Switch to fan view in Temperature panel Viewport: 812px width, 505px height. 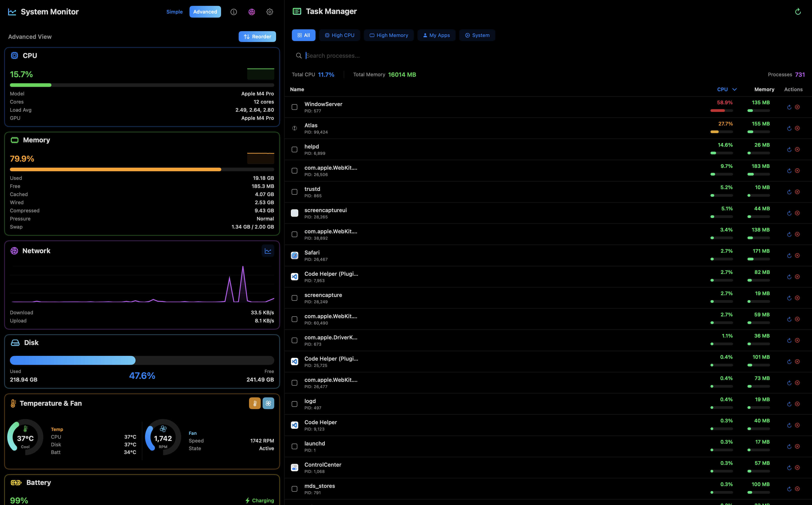coord(268,403)
